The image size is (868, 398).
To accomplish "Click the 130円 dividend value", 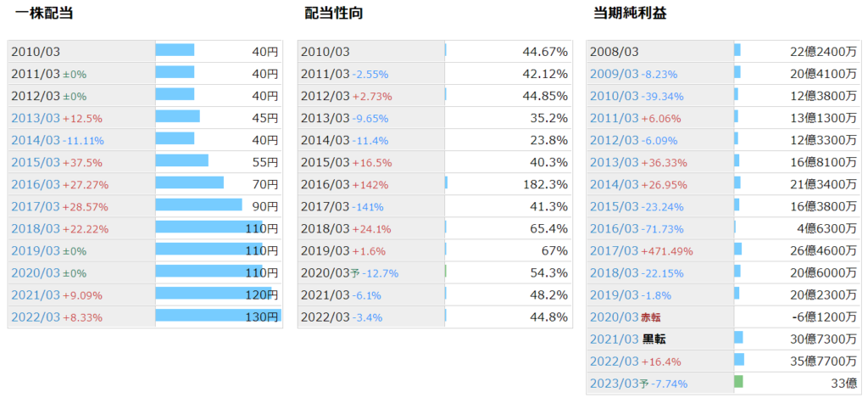I will click(262, 317).
